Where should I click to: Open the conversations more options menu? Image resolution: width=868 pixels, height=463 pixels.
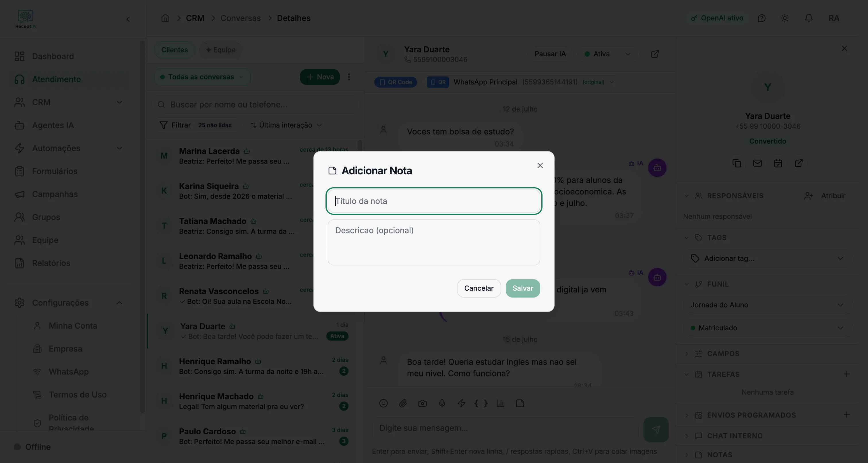tap(349, 77)
